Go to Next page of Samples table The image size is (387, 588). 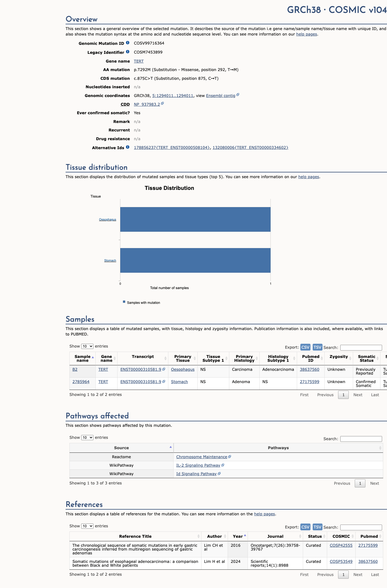click(358, 395)
